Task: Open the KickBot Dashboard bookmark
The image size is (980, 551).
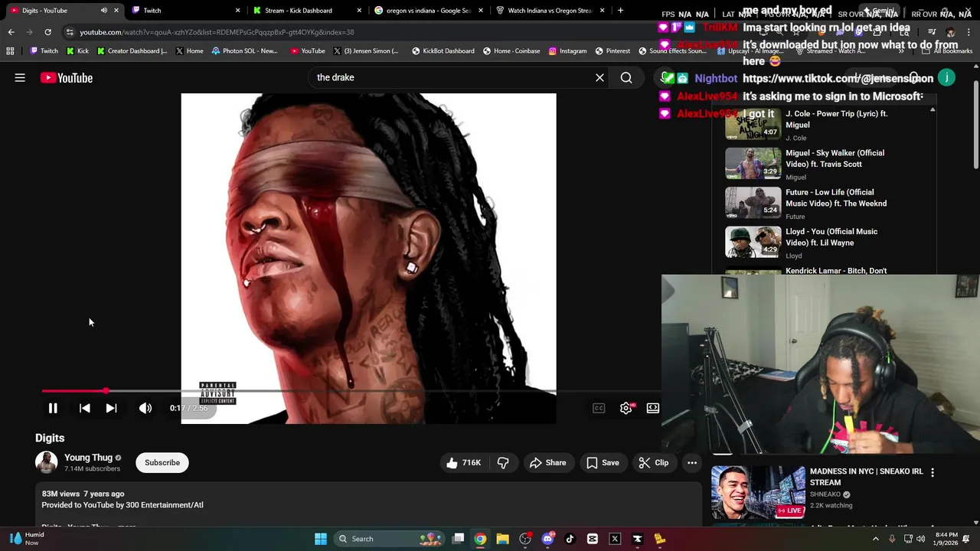Action: point(443,51)
